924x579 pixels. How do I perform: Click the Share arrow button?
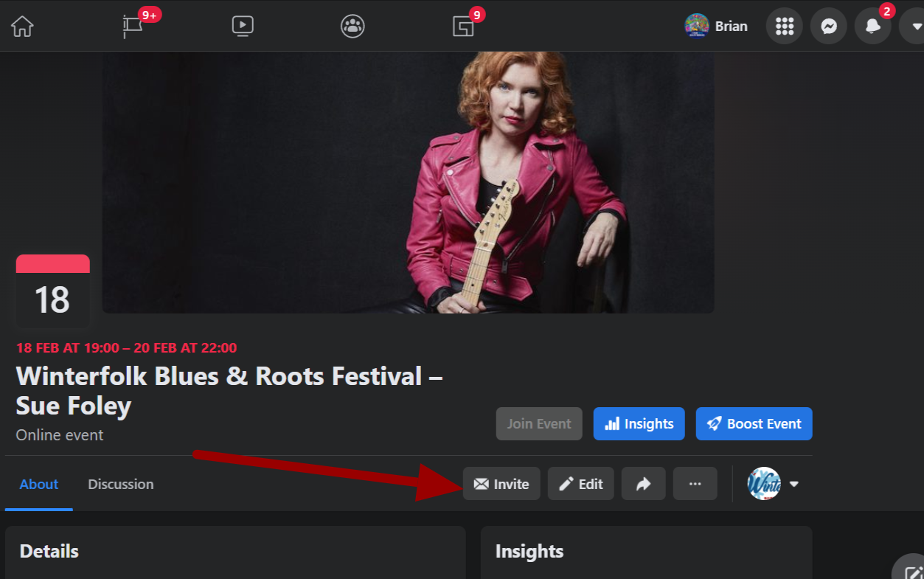point(644,484)
